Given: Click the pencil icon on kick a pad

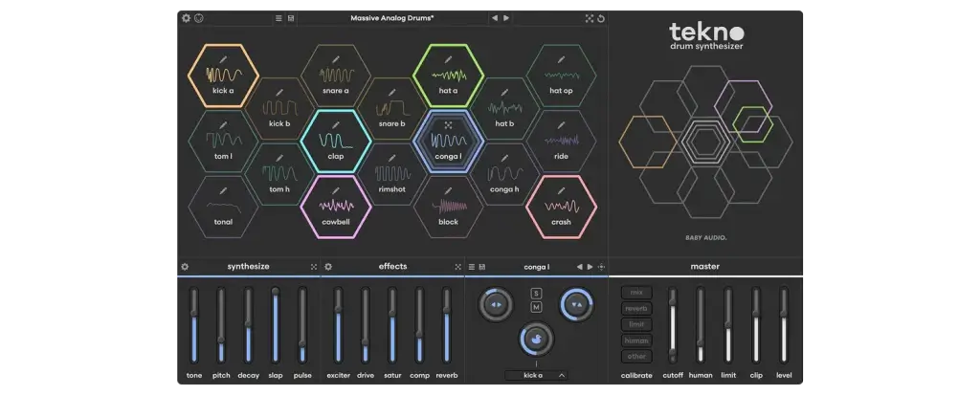Looking at the screenshot, I should click(x=223, y=59).
